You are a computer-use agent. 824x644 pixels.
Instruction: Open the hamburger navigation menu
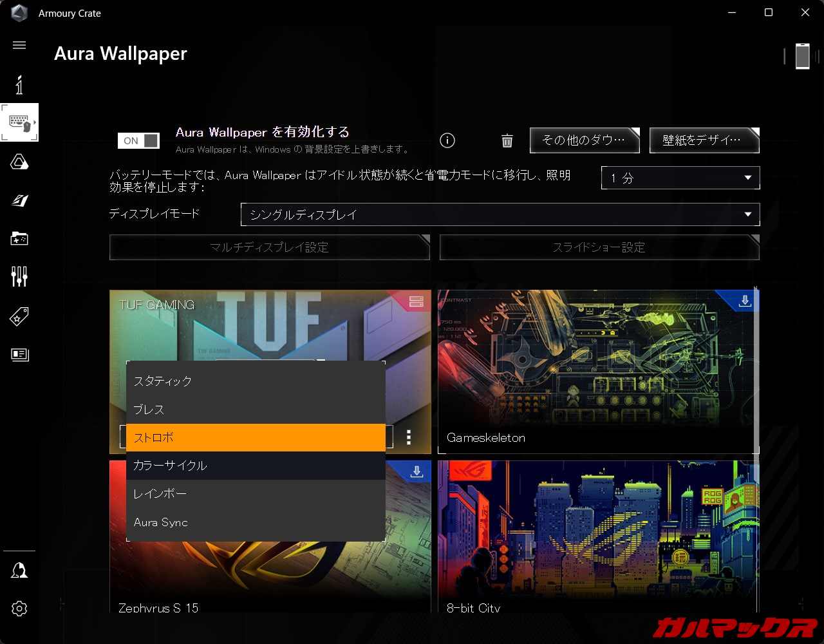(19, 45)
